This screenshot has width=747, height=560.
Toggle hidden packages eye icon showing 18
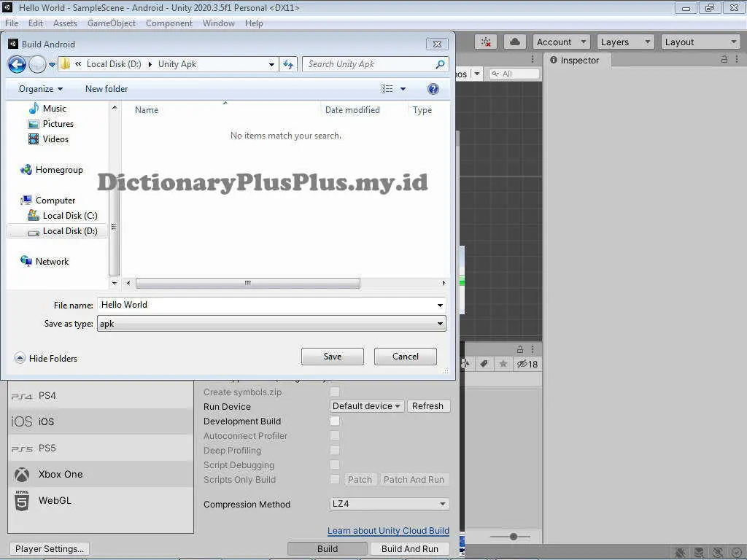pos(527,365)
